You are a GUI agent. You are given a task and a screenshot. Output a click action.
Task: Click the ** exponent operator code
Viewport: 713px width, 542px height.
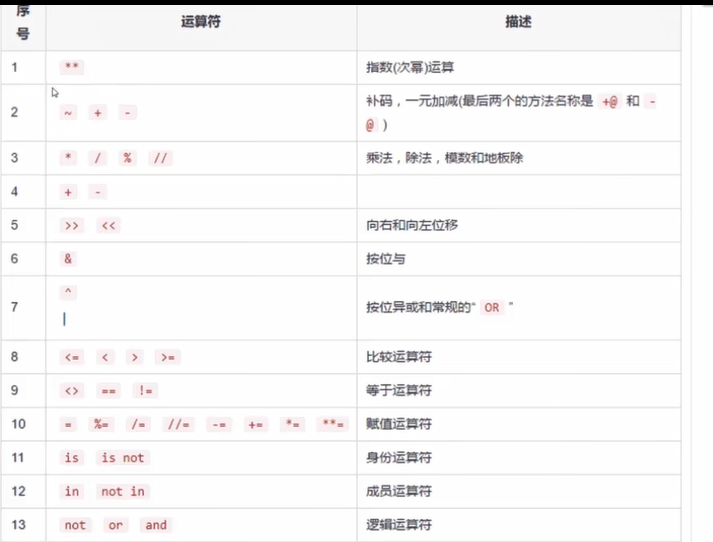tap(71, 67)
